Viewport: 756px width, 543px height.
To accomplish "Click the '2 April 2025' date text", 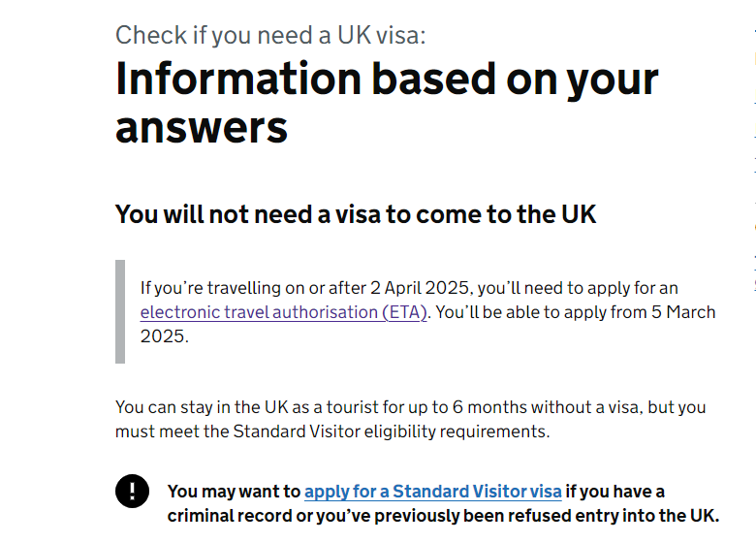I will point(420,288).
